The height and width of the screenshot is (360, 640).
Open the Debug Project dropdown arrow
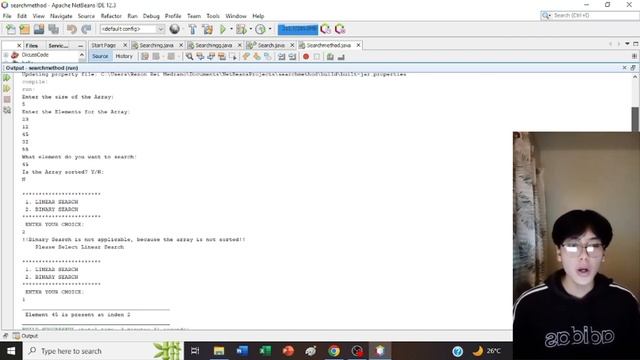251,29
